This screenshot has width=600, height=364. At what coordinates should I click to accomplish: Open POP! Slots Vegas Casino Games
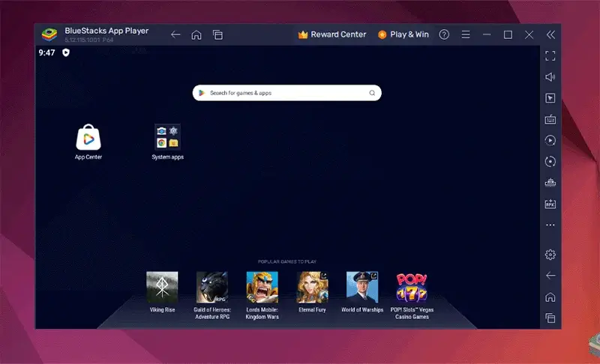click(x=412, y=287)
